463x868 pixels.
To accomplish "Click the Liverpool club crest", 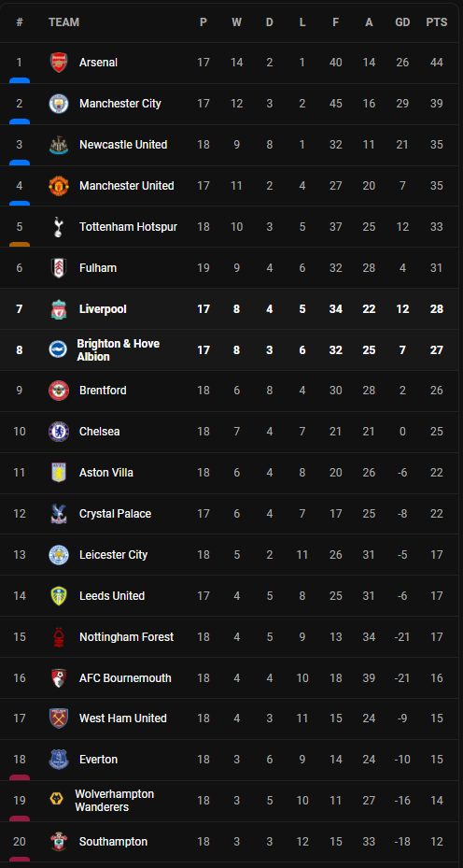I will (58, 309).
